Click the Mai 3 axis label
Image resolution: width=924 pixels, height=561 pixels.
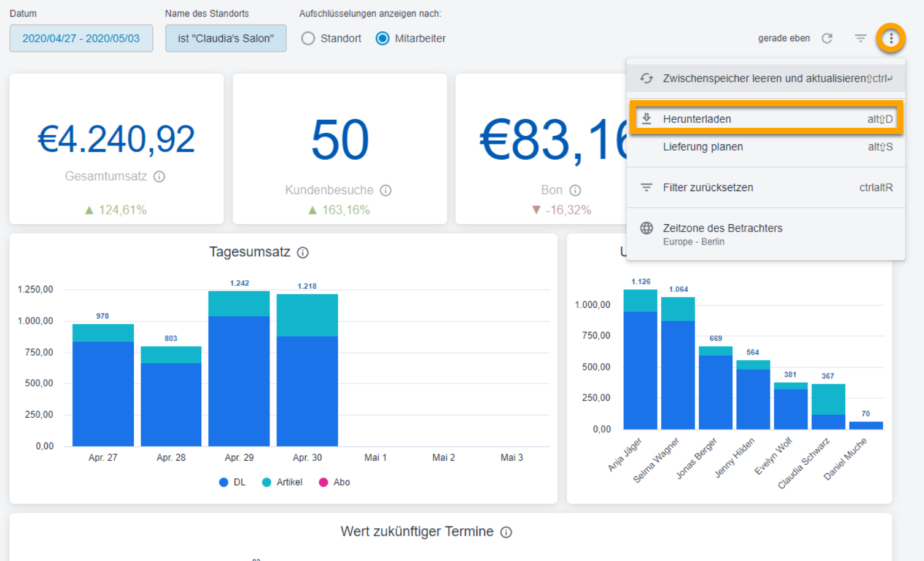[512, 458]
